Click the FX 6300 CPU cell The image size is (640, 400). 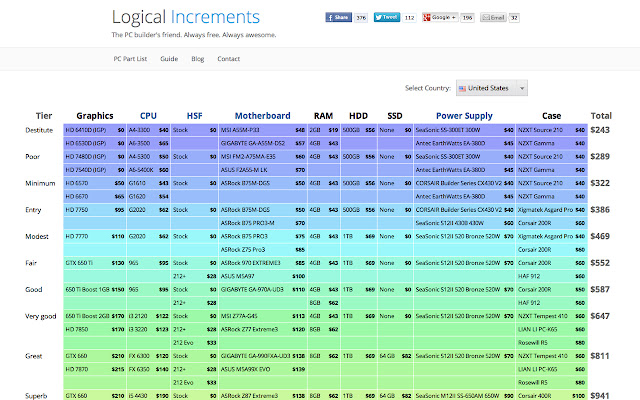[x=149, y=356]
